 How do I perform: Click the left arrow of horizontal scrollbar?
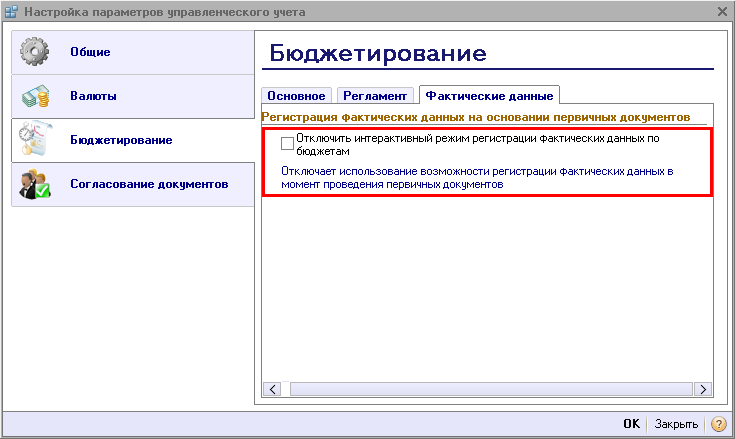270,389
